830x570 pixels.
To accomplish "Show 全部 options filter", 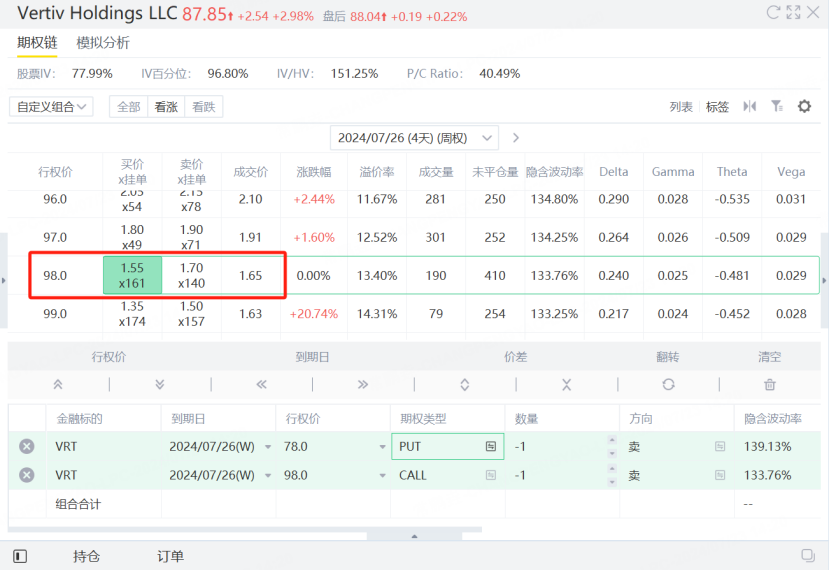I will [129, 107].
